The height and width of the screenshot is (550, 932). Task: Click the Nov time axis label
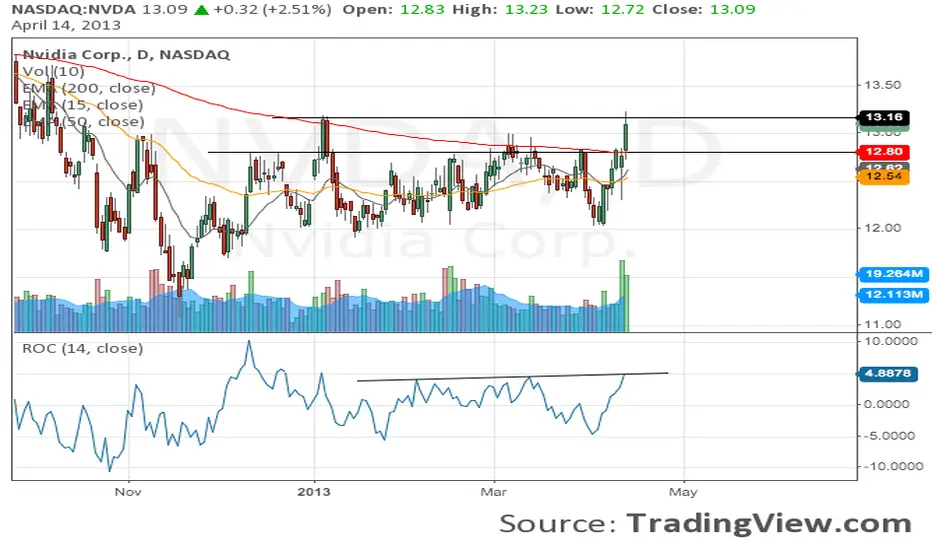128,492
